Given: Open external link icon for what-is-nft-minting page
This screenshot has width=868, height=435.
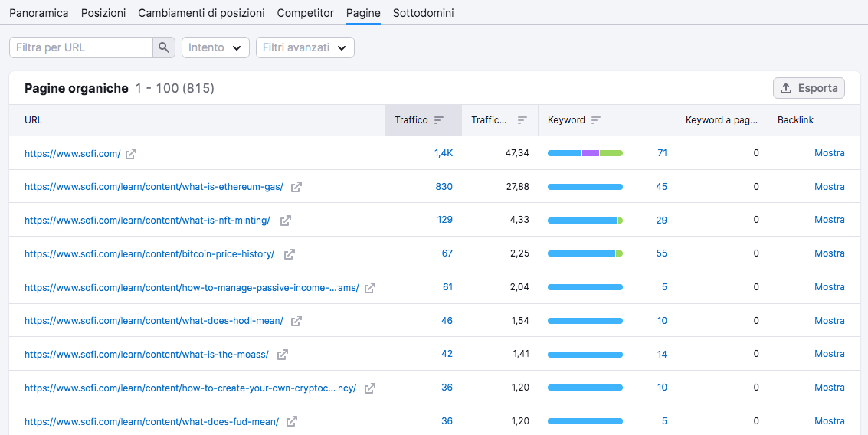Looking at the screenshot, I should [x=286, y=221].
